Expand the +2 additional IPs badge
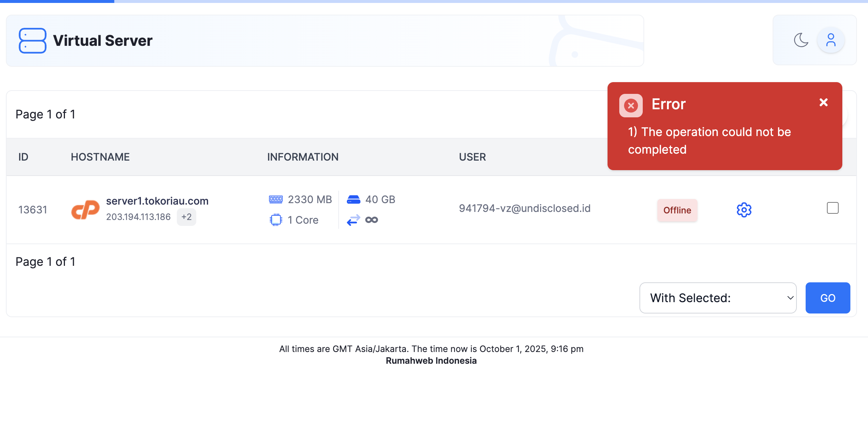868x440 pixels. 186,217
